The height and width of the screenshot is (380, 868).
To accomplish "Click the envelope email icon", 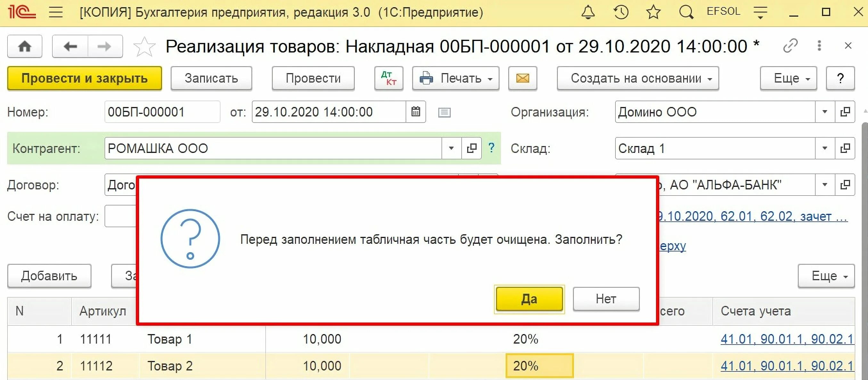I will [522, 78].
